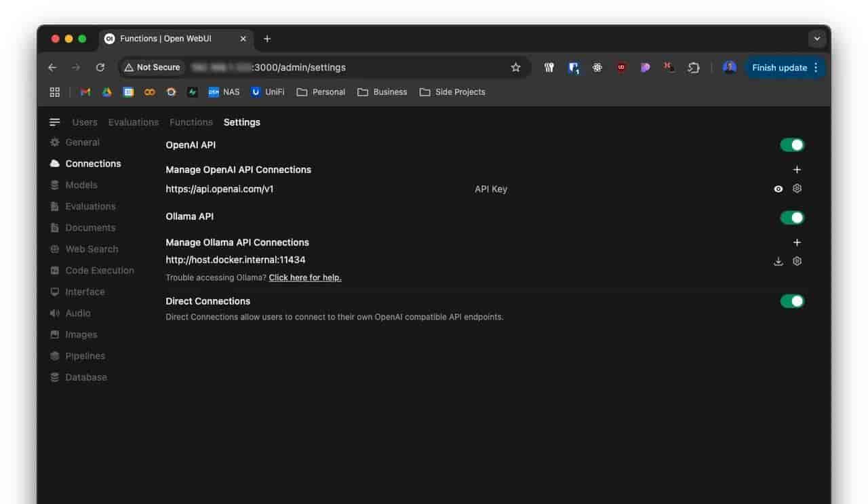868x504 pixels.
Task: Open the NAS bookmark
Action: pos(224,92)
